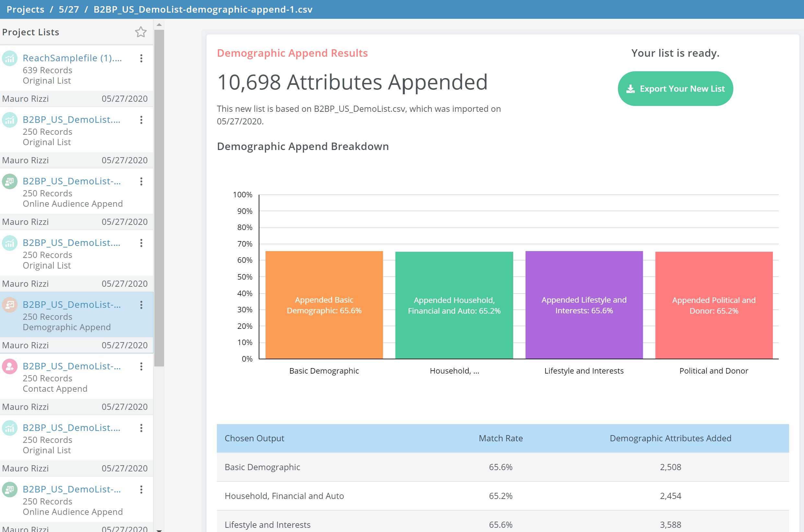The image size is (804, 532).
Task: Click scroll-up arrow of Project Lists
Action: pyautogui.click(x=159, y=25)
